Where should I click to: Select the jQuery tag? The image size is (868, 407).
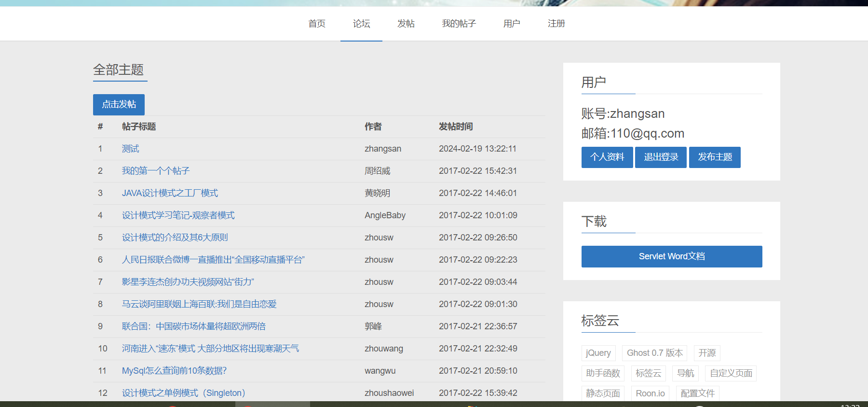(x=598, y=353)
